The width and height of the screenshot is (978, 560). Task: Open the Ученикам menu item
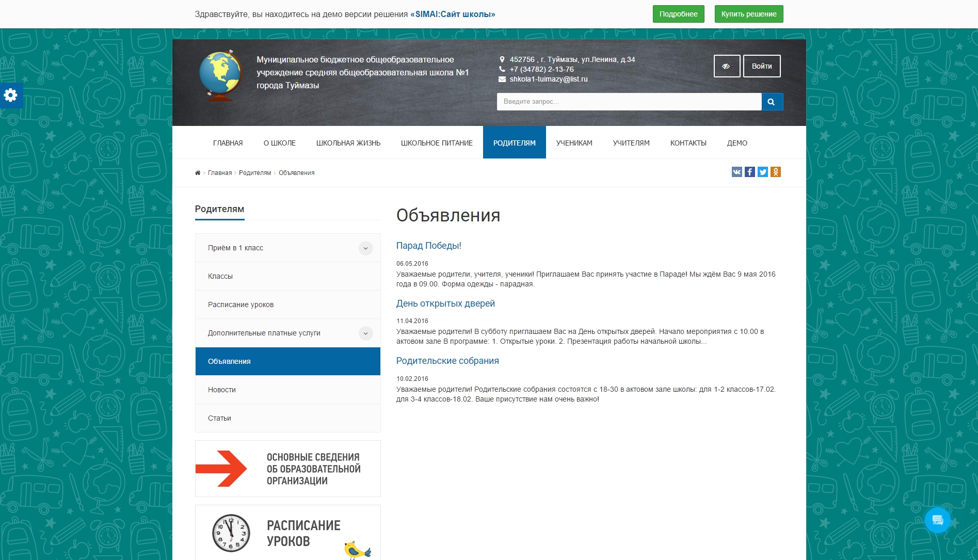(x=574, y=143)
